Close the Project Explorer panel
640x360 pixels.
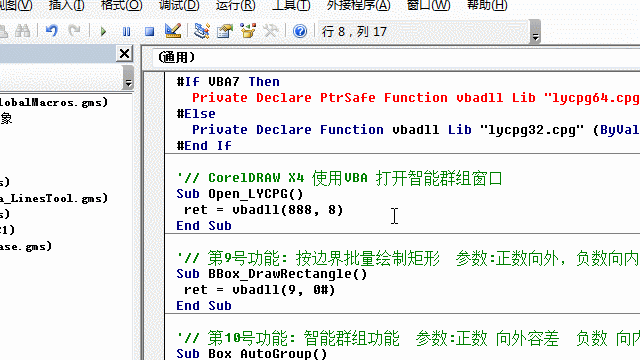click(124, 54)
